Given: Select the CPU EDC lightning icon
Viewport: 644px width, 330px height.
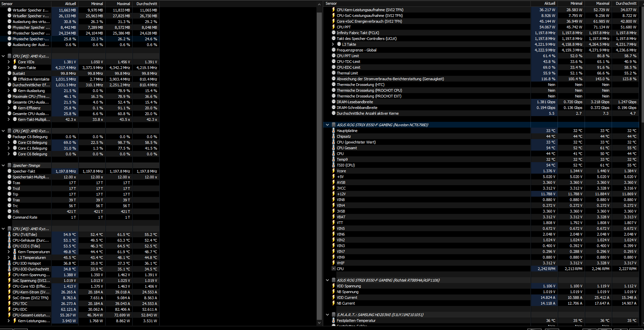Looking at the screenshot, I should click(x=9, y=309).
